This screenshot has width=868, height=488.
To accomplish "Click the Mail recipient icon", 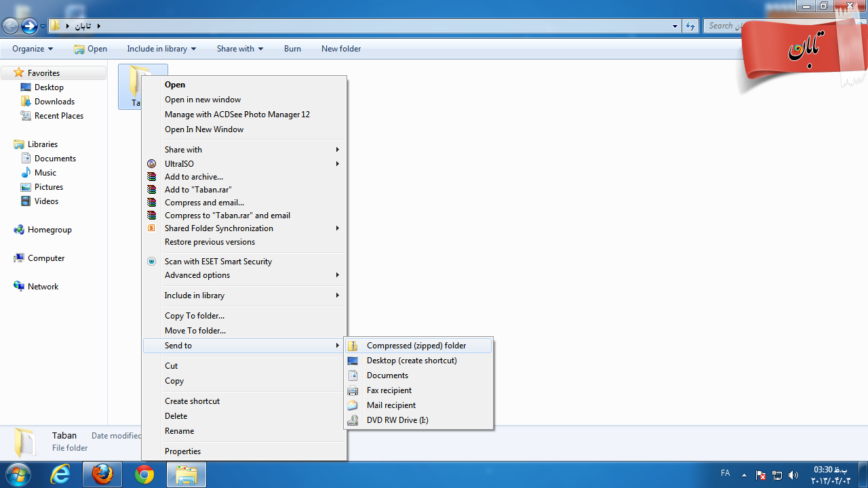I will 353,405.
